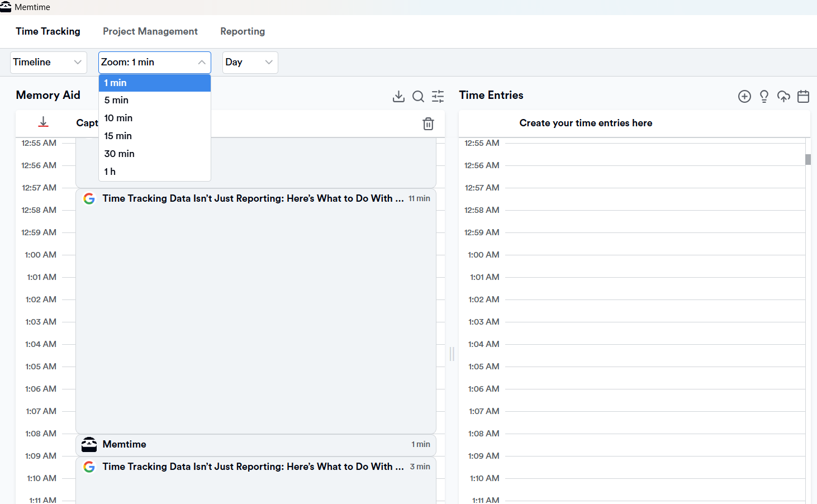Open the Day period dropdown
The height and width of the screenshot is (504, 817).
click(250, 62)
